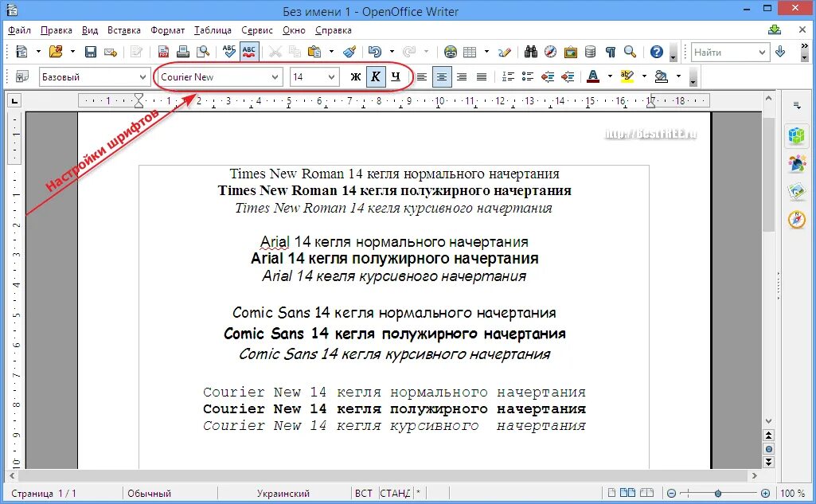The width and height of the screenshot is (816, 504).
Task: Expand the Courier New font name dropdown
Action: pyautogui.click(x=275, y=77)
